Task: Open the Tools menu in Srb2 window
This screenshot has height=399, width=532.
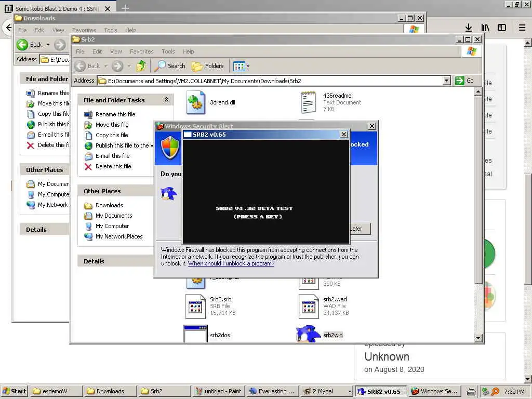Action: point(168,51)
